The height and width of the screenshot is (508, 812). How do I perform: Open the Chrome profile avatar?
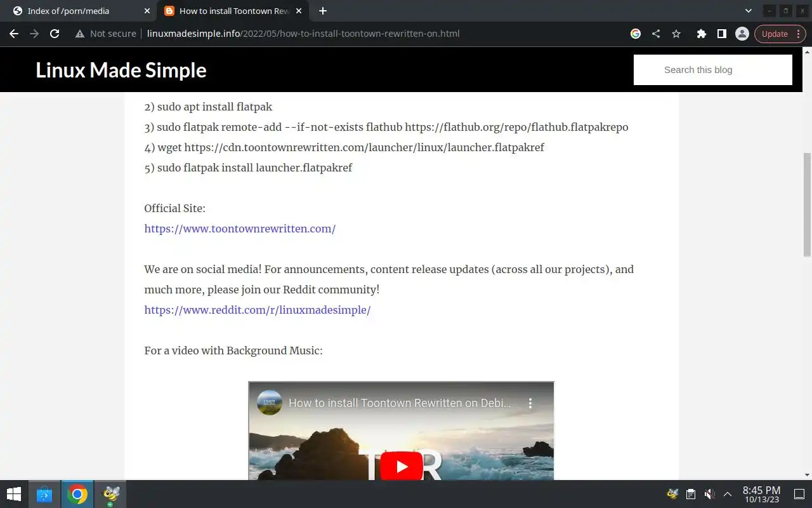[x=742, y=34]
